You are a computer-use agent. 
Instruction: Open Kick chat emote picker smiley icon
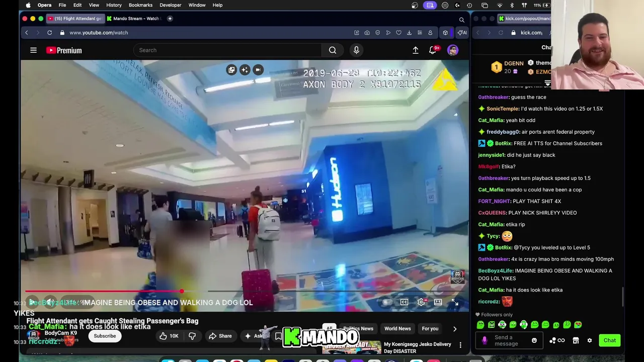pyautogui.click(x=534, y=340)
